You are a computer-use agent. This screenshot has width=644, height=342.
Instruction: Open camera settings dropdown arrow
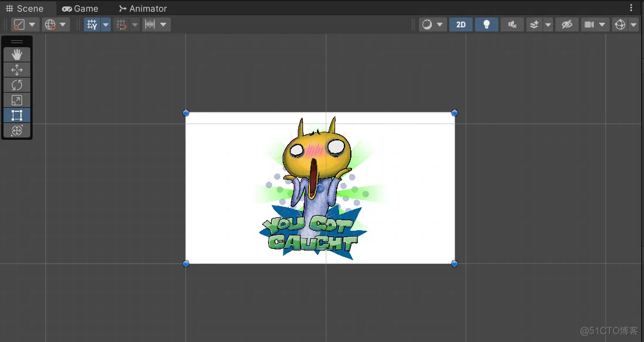pyautogui.click(x=602, y=24)
